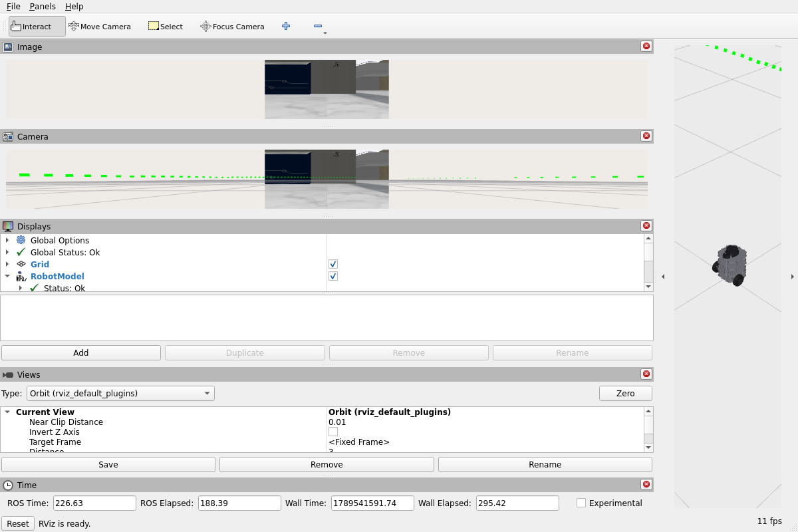
Task: Click the Global Options gear icon
Action: pyautogui.click(x=21, y=240)
